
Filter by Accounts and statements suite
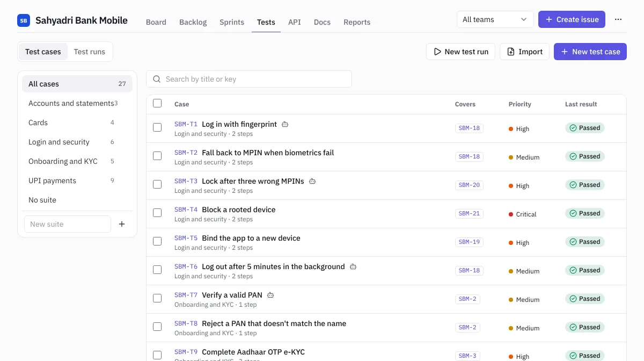coord(77,103)
